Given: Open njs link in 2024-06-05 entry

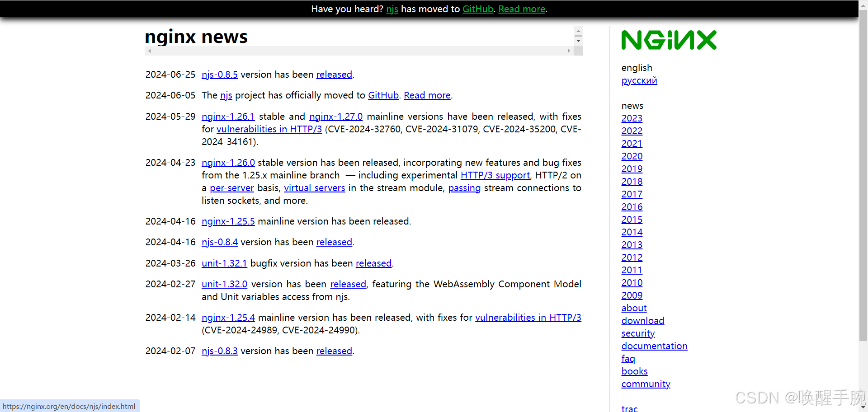Looking at the screenshot, I should pyautogui.click(x=226, y=95).
